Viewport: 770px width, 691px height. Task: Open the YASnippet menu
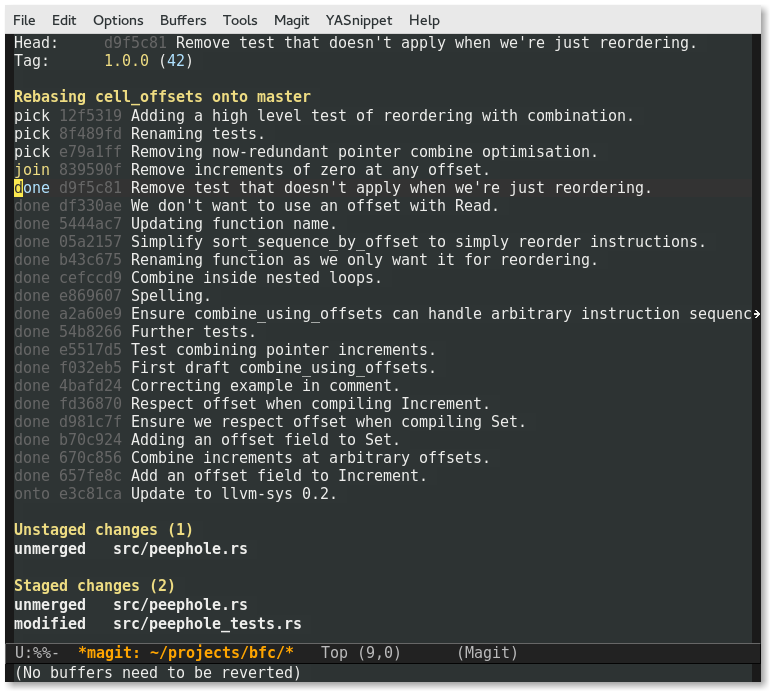pos(358,20)
